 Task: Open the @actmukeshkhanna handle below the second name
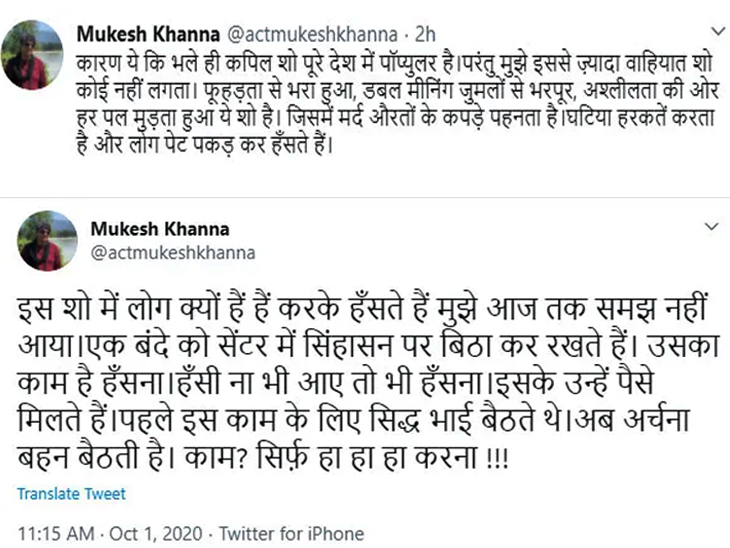point(159,253)
